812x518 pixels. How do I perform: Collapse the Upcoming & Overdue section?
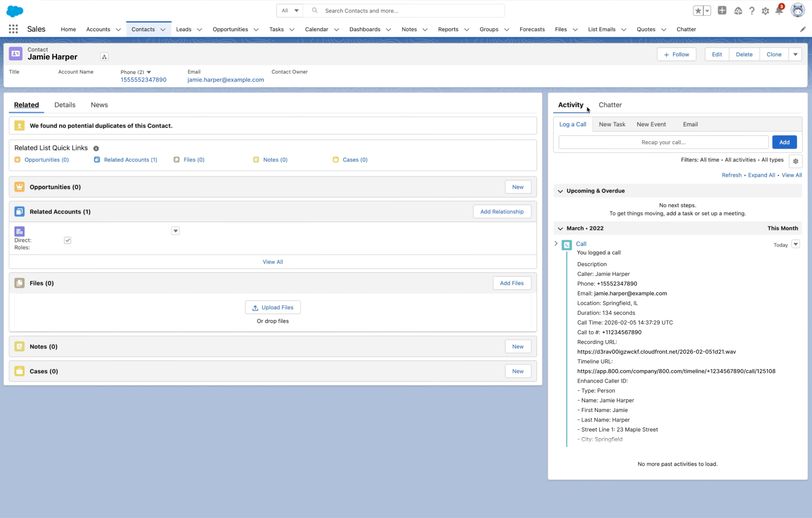(560, 191)
